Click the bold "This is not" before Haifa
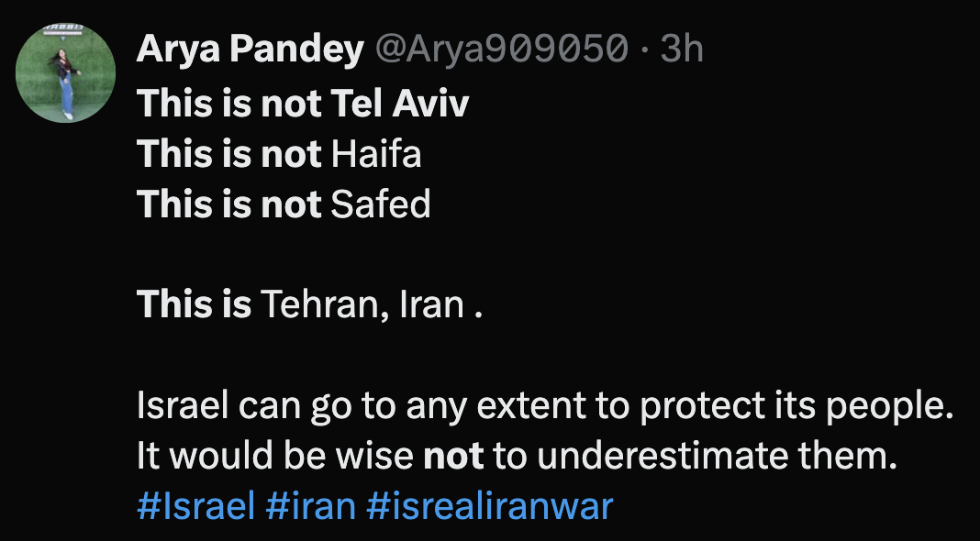The width and height of the screenshot is (980, 541). point(229,154)
